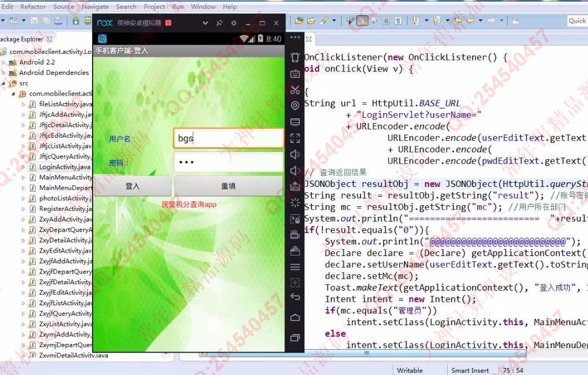Image resolution: width=588 pixels, height=375 pixels.
Task: Click editor horizontal scrollbar thumb
Action: (x=366, y=353)
